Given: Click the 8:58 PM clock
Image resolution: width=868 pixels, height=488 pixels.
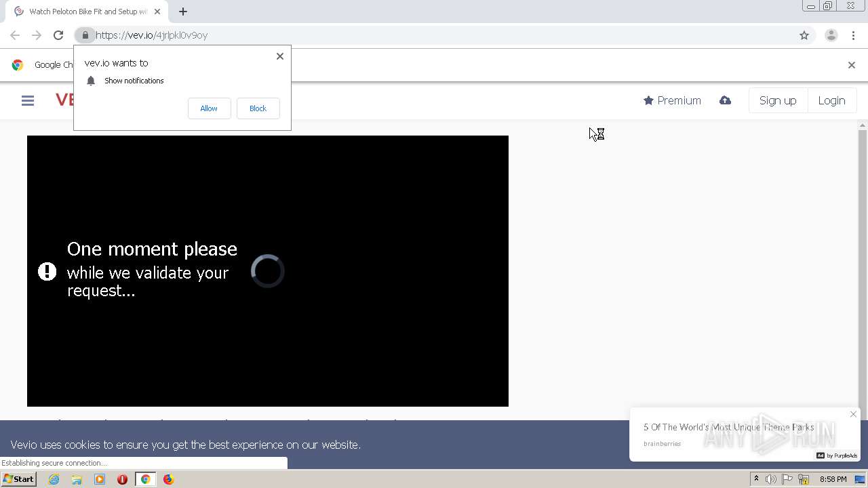Looking at the screenshot, I should (833, 479).
